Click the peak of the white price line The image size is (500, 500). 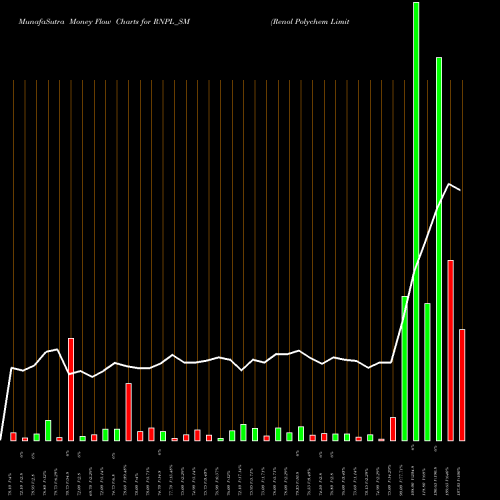[449, 184]
